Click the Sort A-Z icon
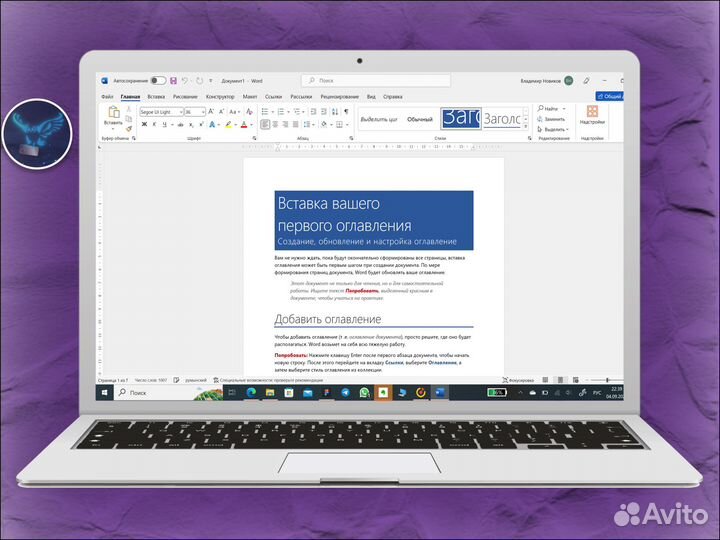720x540 pixels. (335, 112)
